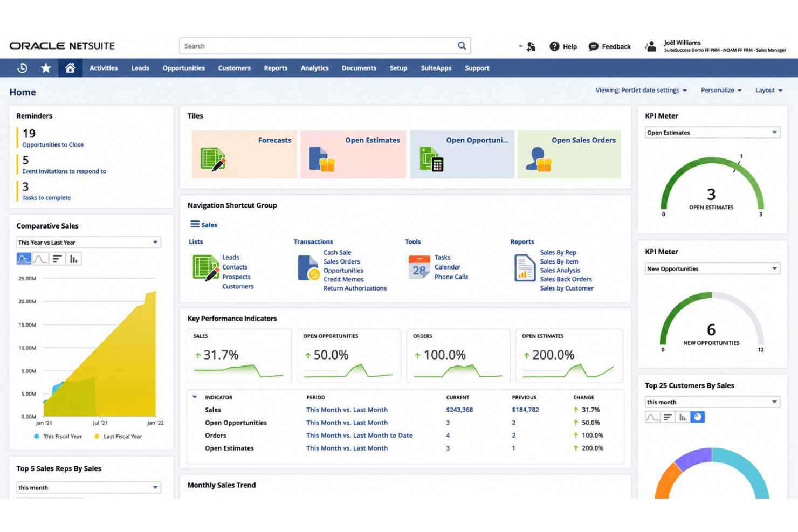This screenshot has width=798, height=532.
Task: Open the Open Estimates KPI Meter dropdown
Action: tap(712, 133)
